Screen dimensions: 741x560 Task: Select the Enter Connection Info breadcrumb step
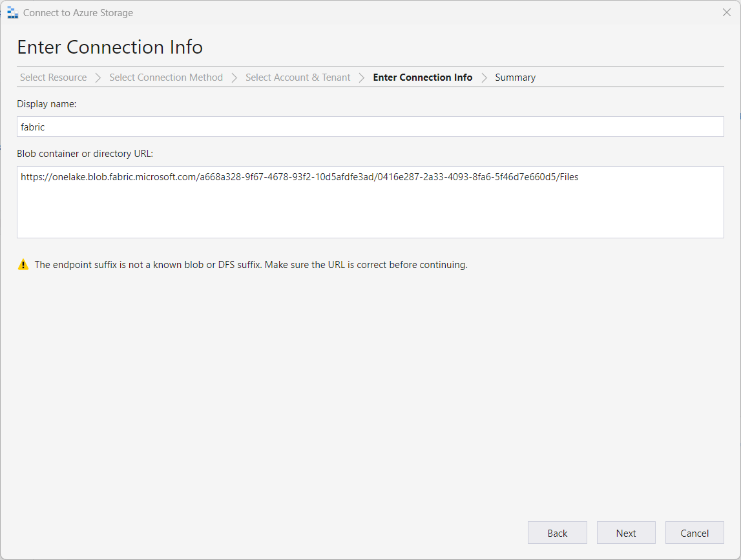423,78
